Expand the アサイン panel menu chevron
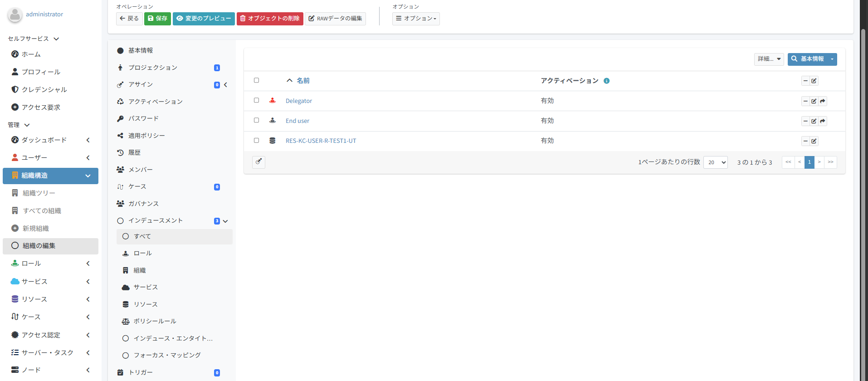This screenshot has height=381, width=868. click(225, 85)
